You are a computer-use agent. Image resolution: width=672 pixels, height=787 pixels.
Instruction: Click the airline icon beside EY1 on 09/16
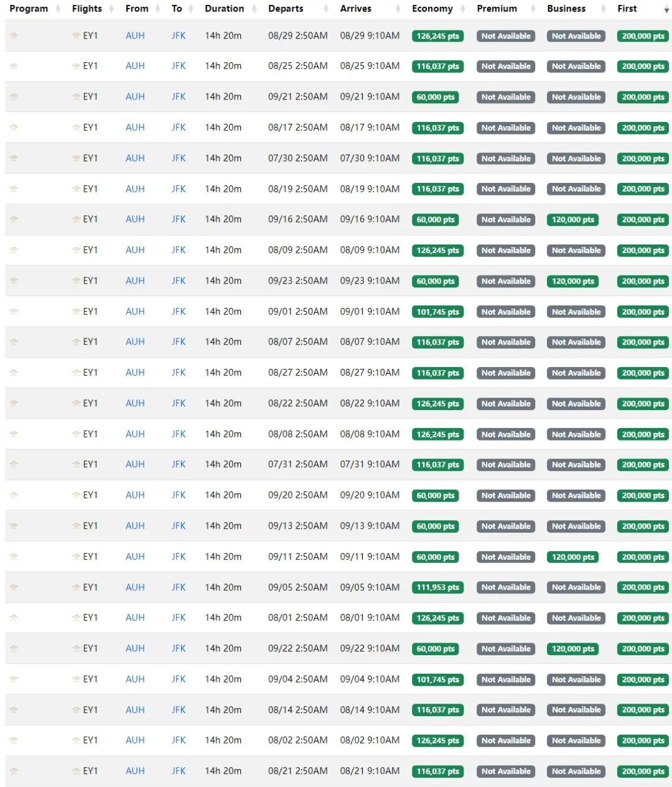click(x=76, y=220)
